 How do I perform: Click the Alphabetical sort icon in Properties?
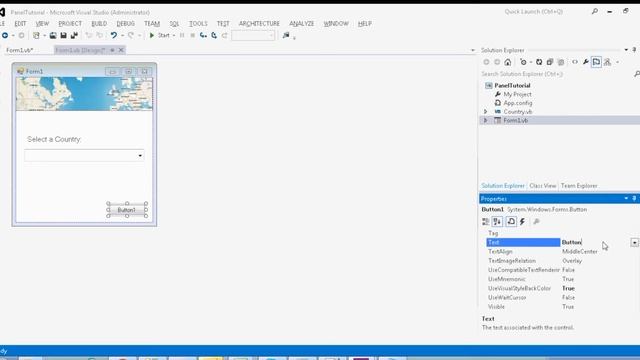click(x=497, y=222)
